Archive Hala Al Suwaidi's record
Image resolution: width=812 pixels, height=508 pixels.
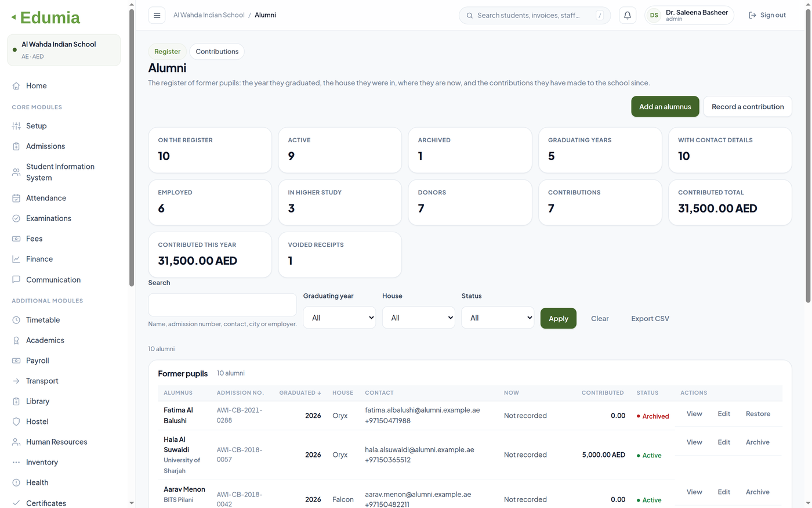pyautogui.click(x=757, y=442)
